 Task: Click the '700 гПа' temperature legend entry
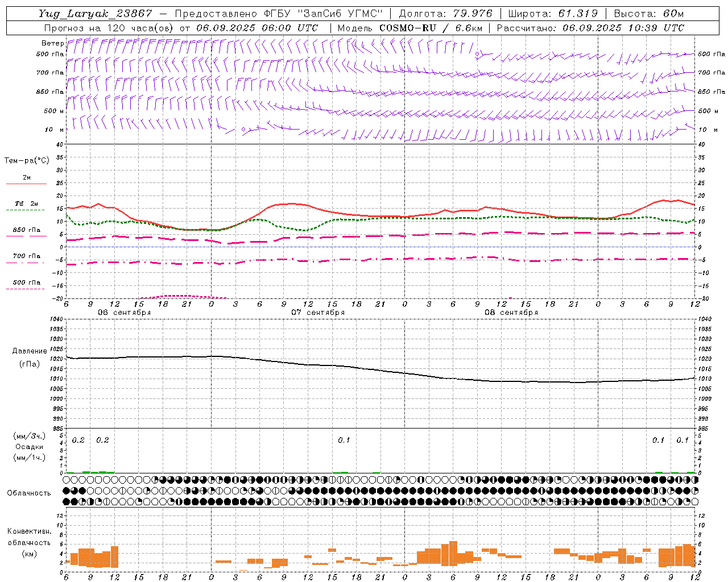[27, 256]
